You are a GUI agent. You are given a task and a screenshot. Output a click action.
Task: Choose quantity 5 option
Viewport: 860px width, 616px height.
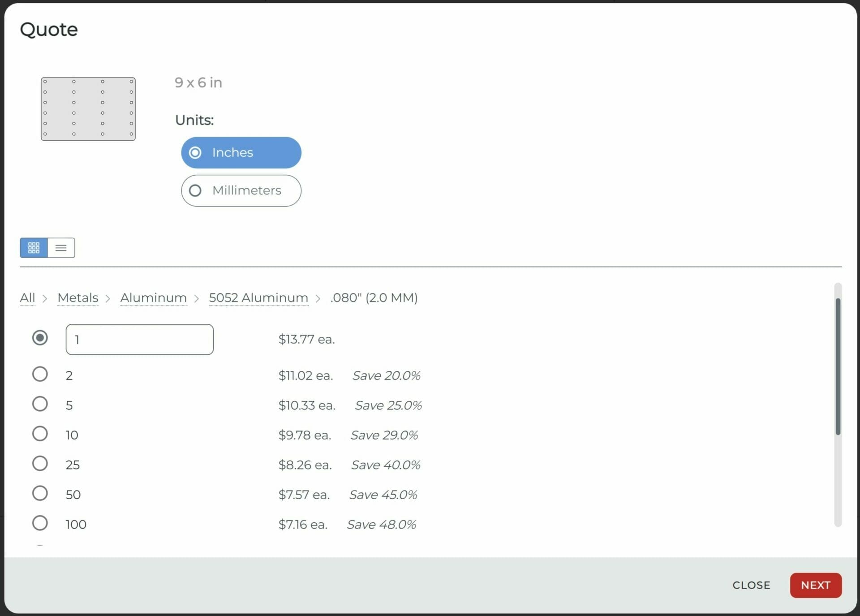pyautogui.click(x=40, y=404)
